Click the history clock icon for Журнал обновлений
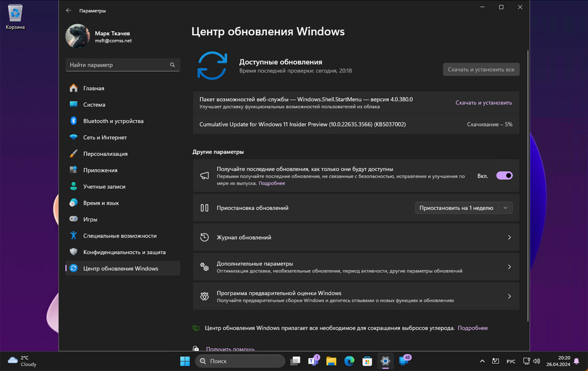588x371 pixels. click(205, 237)
